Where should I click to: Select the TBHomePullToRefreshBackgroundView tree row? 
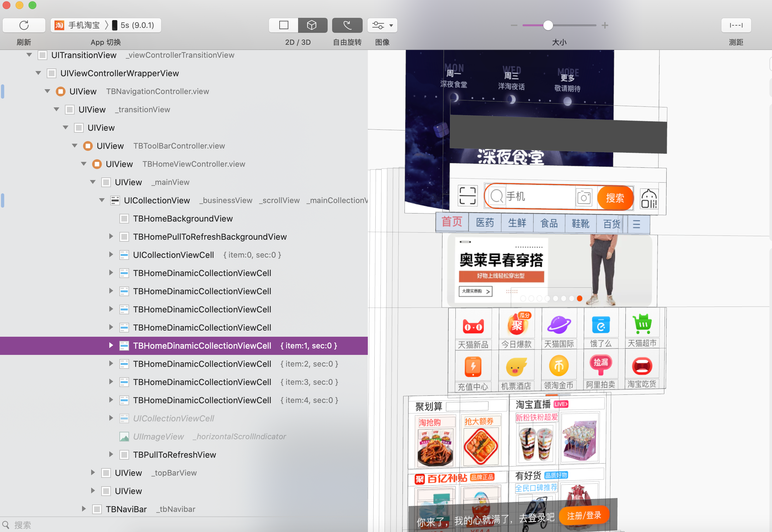(210, 237)
